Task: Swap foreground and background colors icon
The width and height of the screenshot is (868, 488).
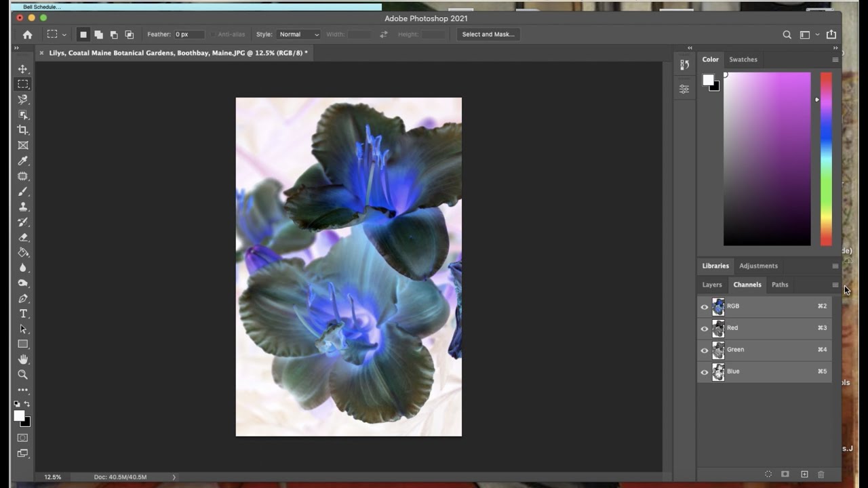Action: click(x=27, y=404)
